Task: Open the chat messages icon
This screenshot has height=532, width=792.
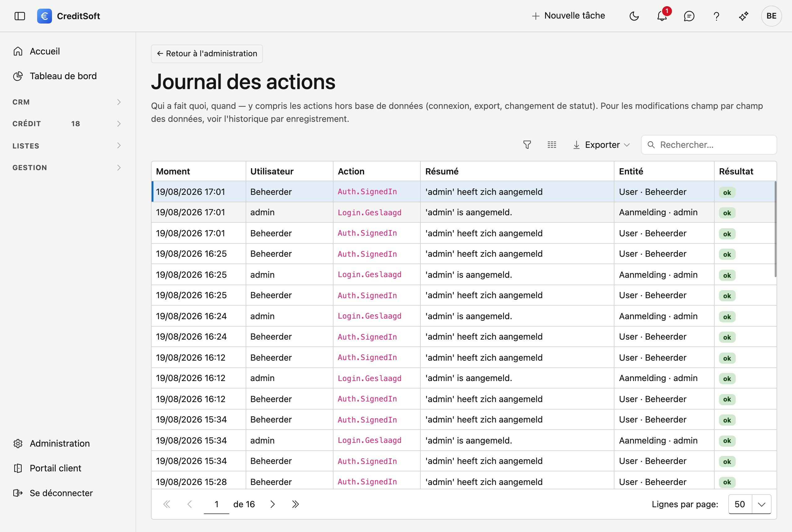Action: [x=689, y=16]
